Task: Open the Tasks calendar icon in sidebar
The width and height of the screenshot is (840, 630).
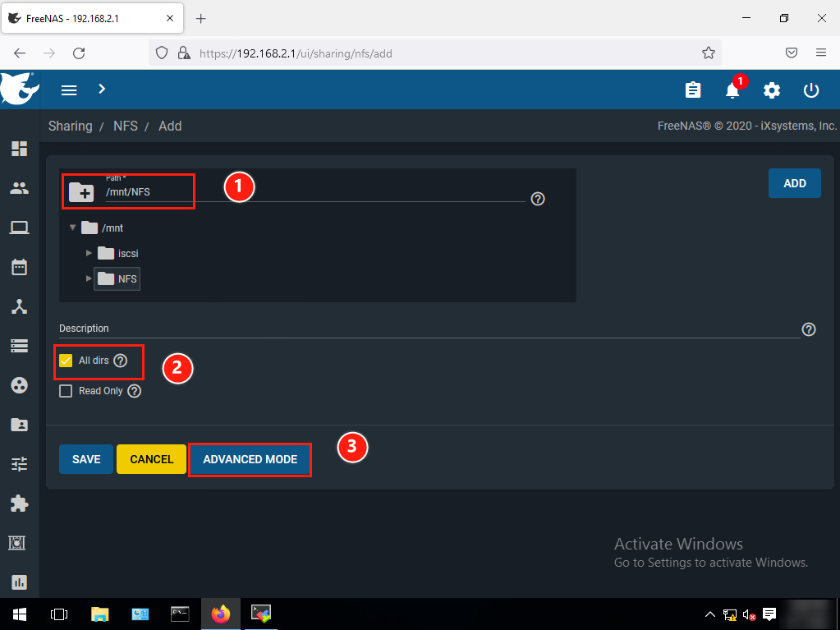Action: pyautogui.click(x=19, y=267)
